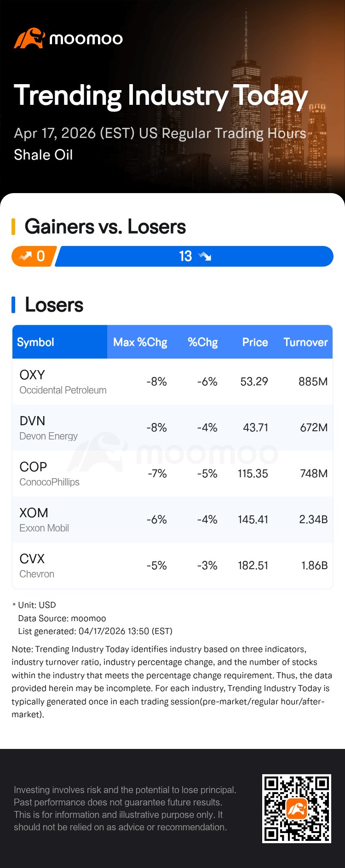The image size is (345, 868).
Task: Click the %Chg column header
Action: point(202,342)
